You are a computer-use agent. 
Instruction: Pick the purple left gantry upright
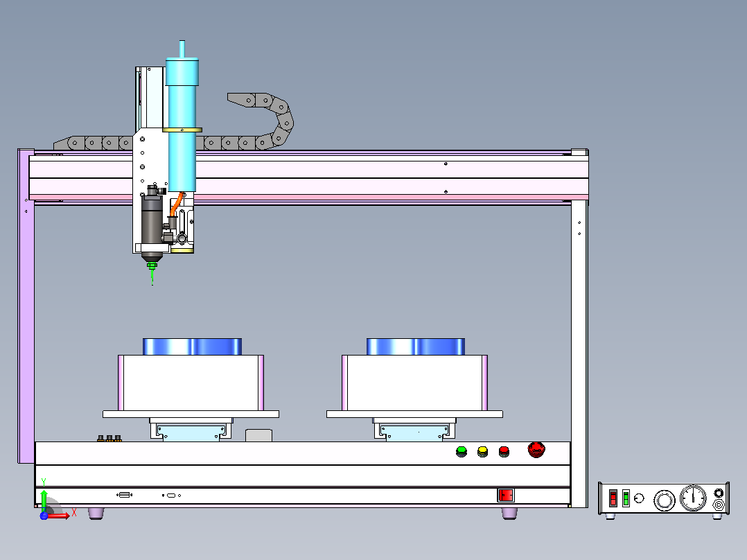pos(26,306)
